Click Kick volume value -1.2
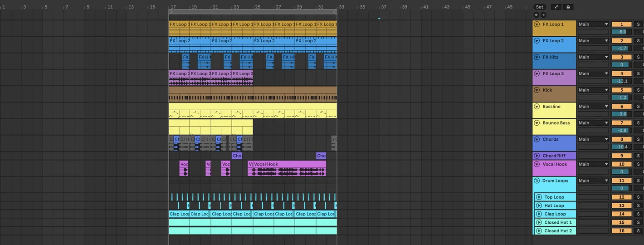644x245 pixels. pyautogui.click(x=622, y=98)
